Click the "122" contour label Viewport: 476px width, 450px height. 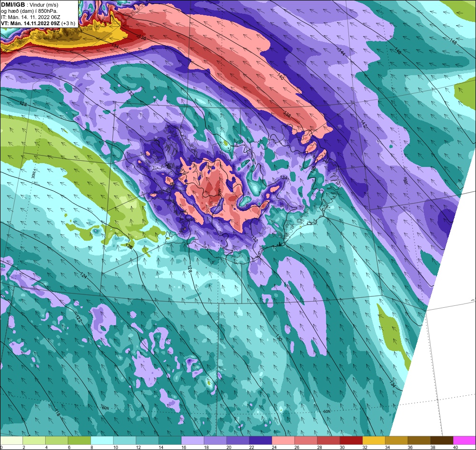[79, 319]
